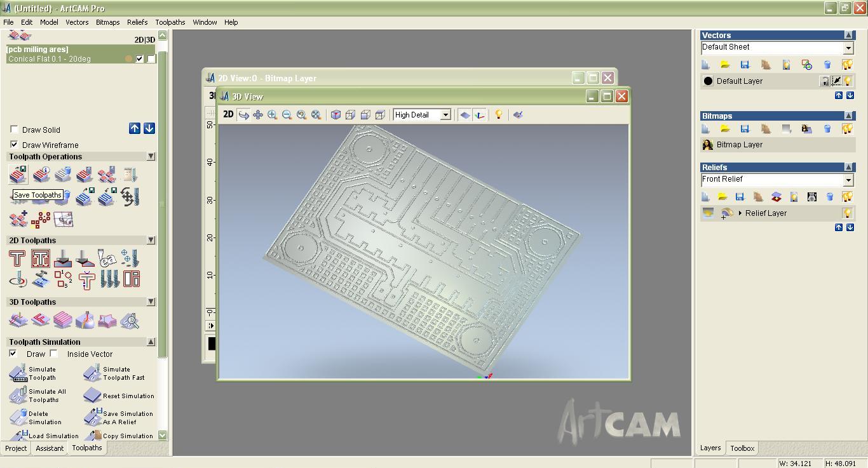This screenshot has width=868, height=468.
Task: Open the Default Sheet dropdown
Action: [848, 48]
